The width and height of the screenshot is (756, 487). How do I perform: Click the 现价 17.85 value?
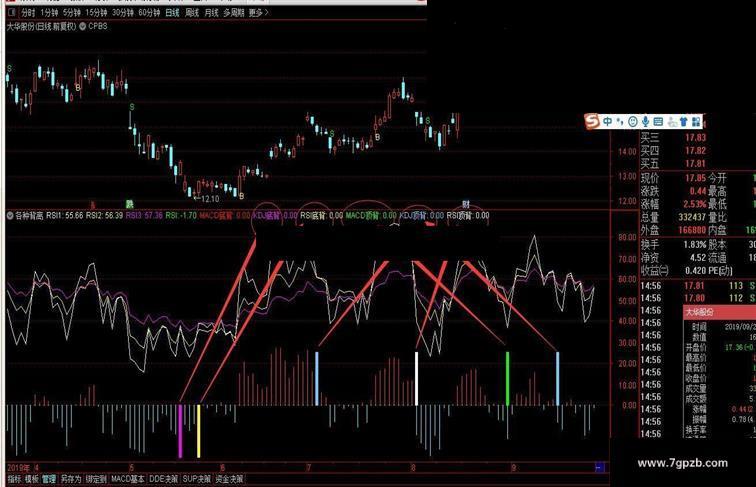tap(695, 177)
